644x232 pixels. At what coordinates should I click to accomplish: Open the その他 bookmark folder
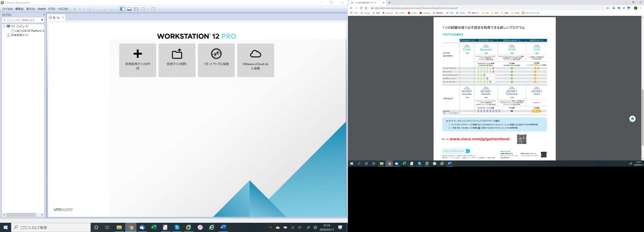(x=515, y=13)
